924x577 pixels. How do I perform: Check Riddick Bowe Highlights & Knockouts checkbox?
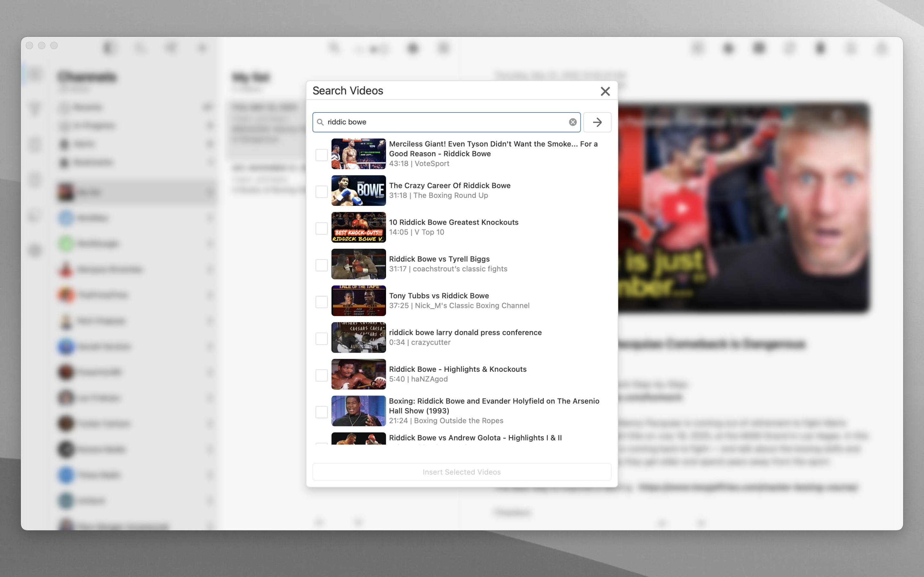[x=321, y=375]
